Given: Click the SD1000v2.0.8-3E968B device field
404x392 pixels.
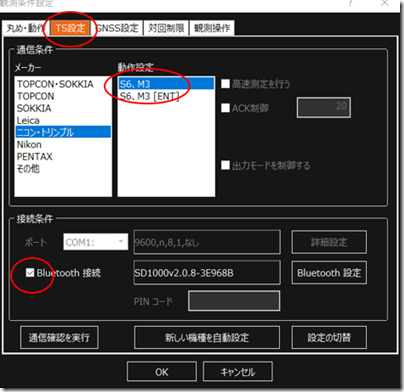Looking at the screenshot, I should [x=207, y=273].
